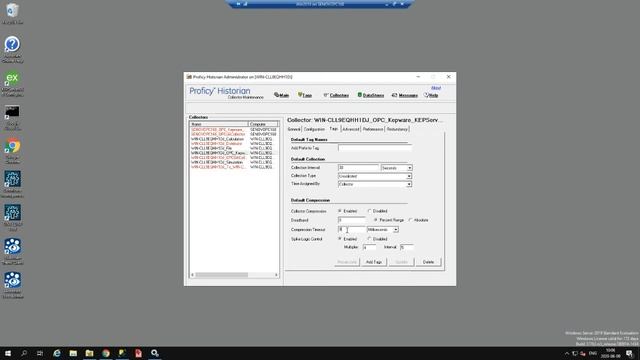This screenshot has height=360, width=640.
Task: Click the spike Multiplier field
Action: point(369,247)
